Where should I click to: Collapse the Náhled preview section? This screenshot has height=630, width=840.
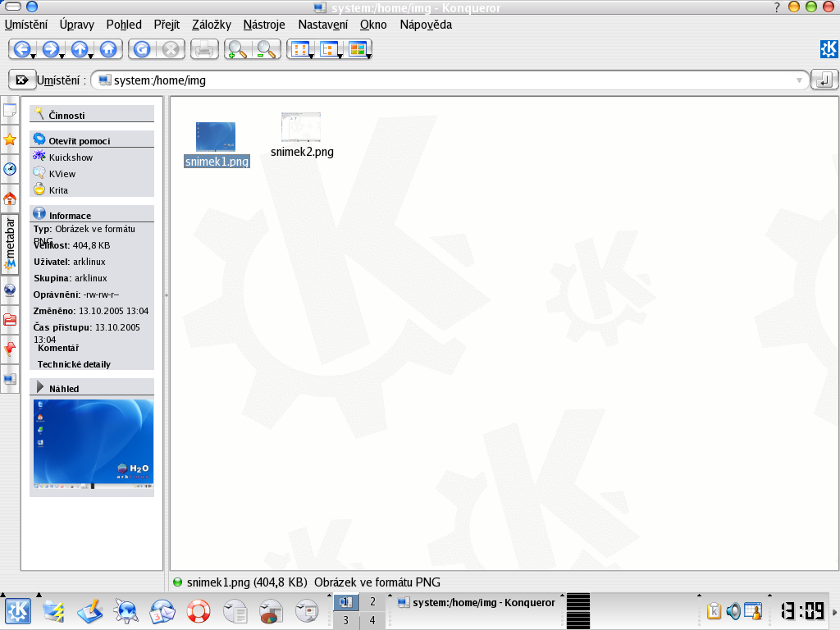40,387
